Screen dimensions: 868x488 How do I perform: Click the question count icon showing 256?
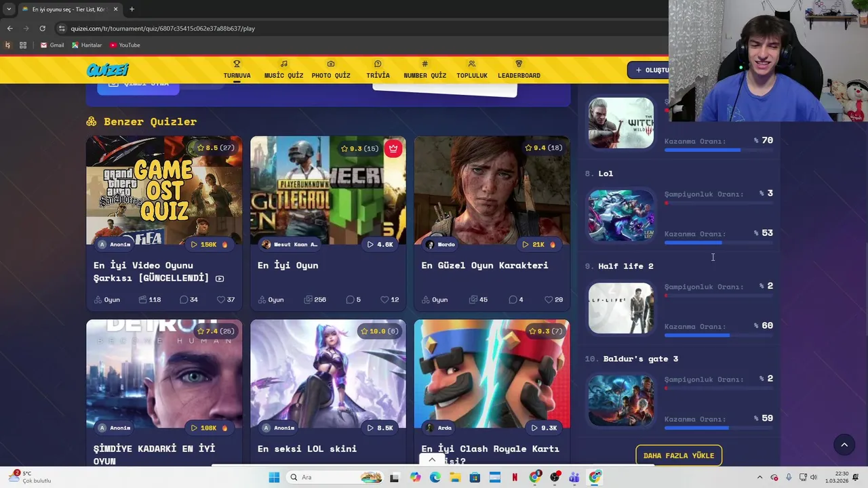point(308,300)
